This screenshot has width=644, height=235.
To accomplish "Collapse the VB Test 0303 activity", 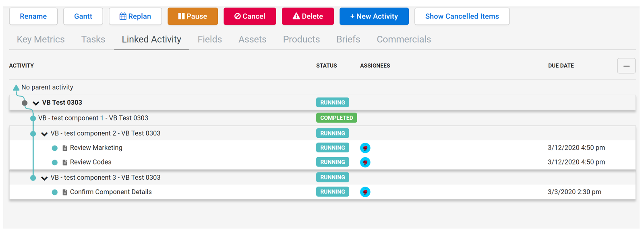I will tap(36, 103).
